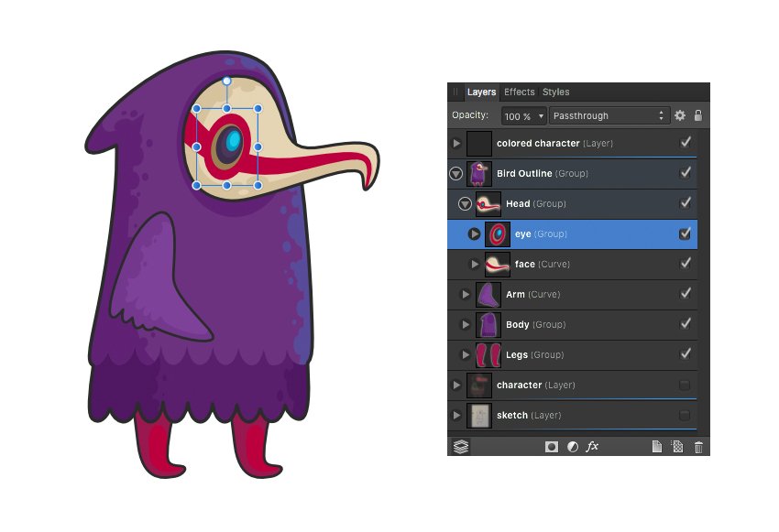Collapse the Bird Outline group

tap(456, 174)
